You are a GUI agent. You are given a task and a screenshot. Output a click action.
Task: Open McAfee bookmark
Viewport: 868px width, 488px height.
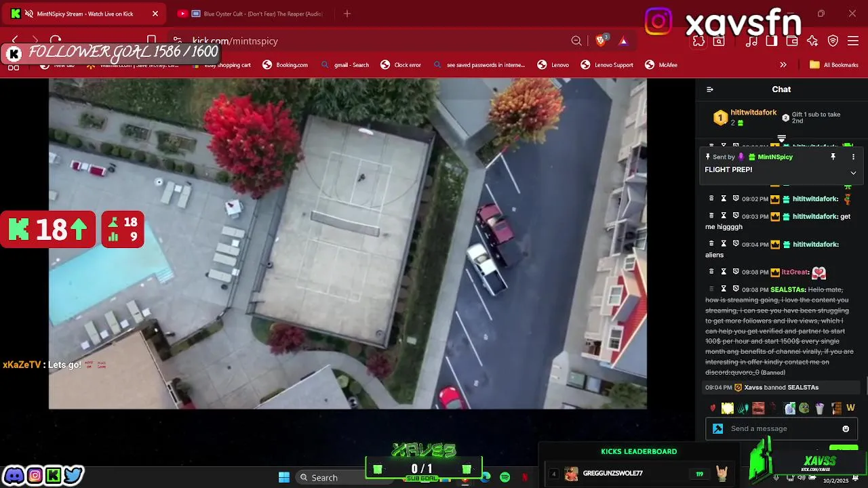[x=661, y=65]
